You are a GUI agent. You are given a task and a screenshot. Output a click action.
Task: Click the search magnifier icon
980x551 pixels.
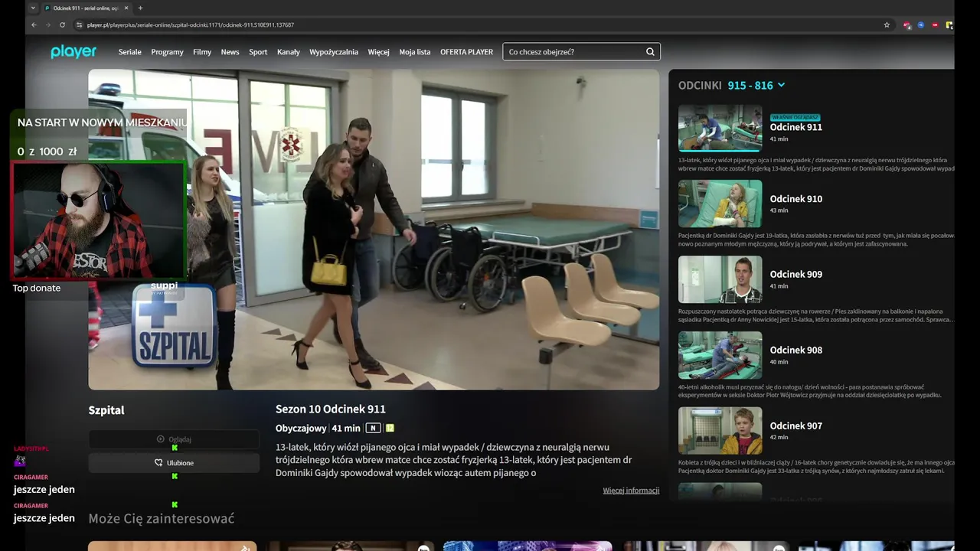[650, 52]
